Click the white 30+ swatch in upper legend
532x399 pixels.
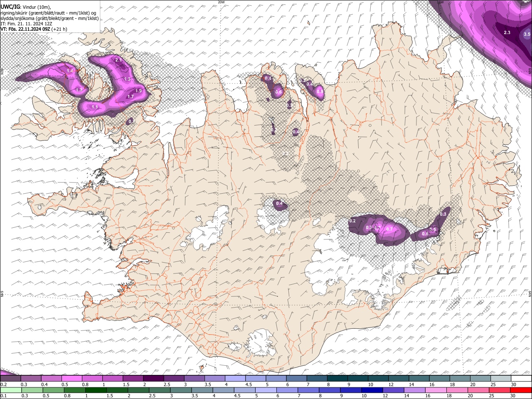point(521,379)
